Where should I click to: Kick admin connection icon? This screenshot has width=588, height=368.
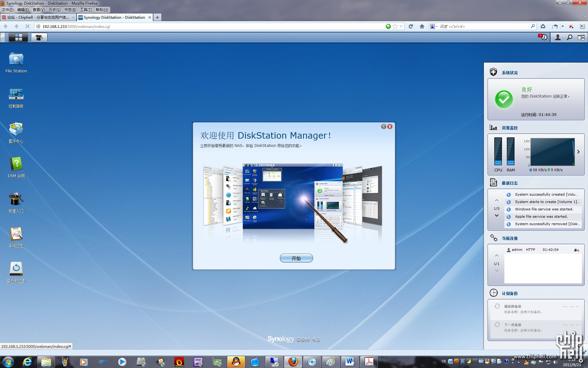[576, 250]
